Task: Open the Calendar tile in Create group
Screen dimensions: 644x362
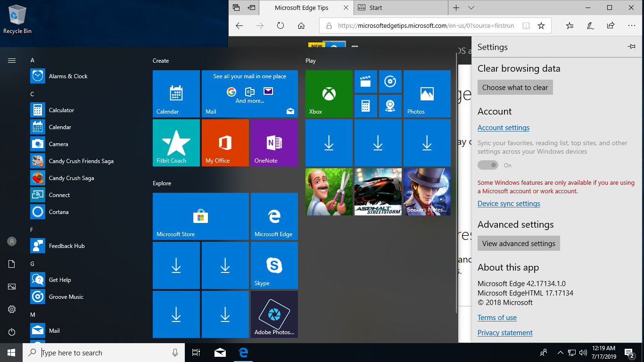Action: pos(176,94)
